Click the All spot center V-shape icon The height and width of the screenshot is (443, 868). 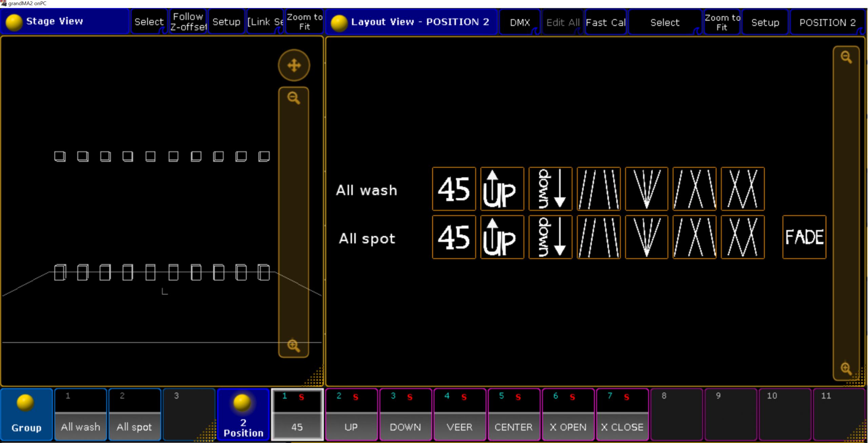tap(647, 237)
